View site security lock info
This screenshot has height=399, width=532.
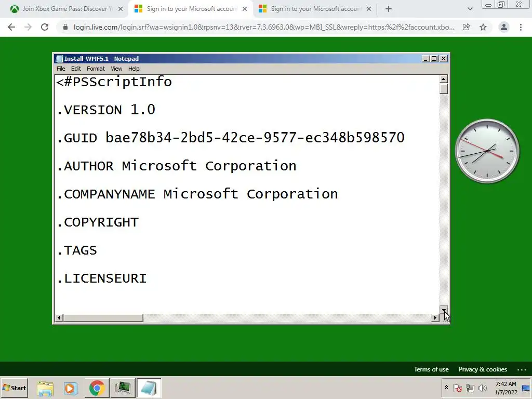(x=65, y=27)
